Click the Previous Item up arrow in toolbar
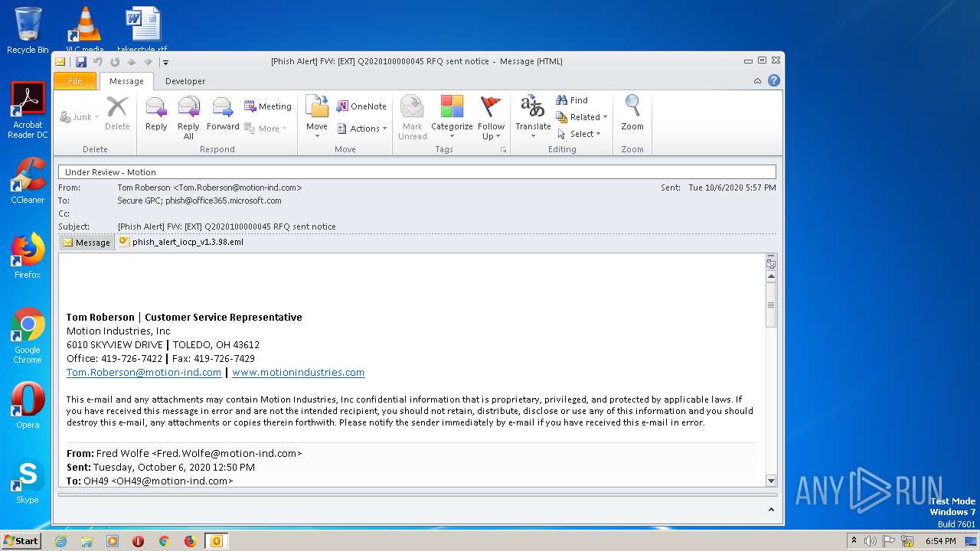Screen dimensions: 980x551 pyautogui.click(x=131, y=62)
